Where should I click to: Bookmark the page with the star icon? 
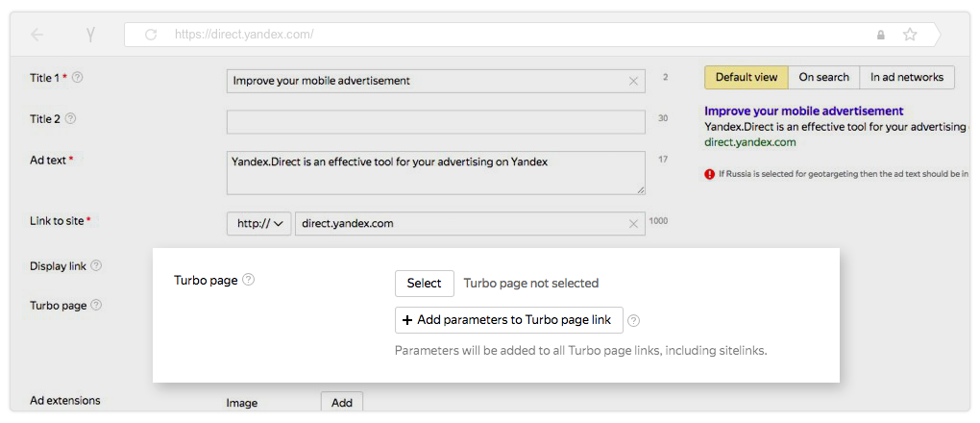(x=910, y=35)
